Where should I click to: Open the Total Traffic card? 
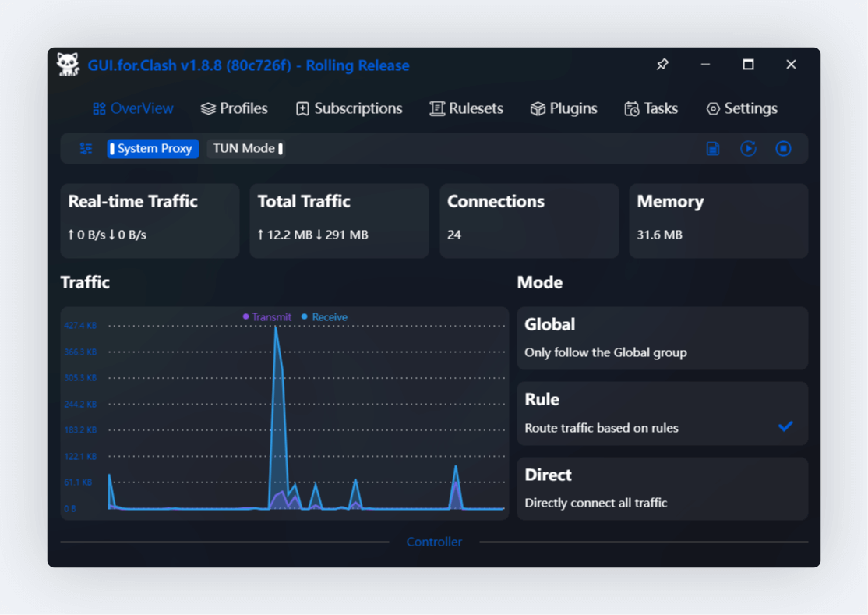(340, 221)
